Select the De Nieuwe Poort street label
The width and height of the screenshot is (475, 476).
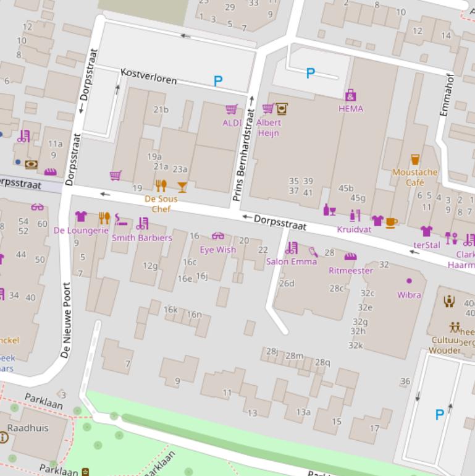pos(66,320)
